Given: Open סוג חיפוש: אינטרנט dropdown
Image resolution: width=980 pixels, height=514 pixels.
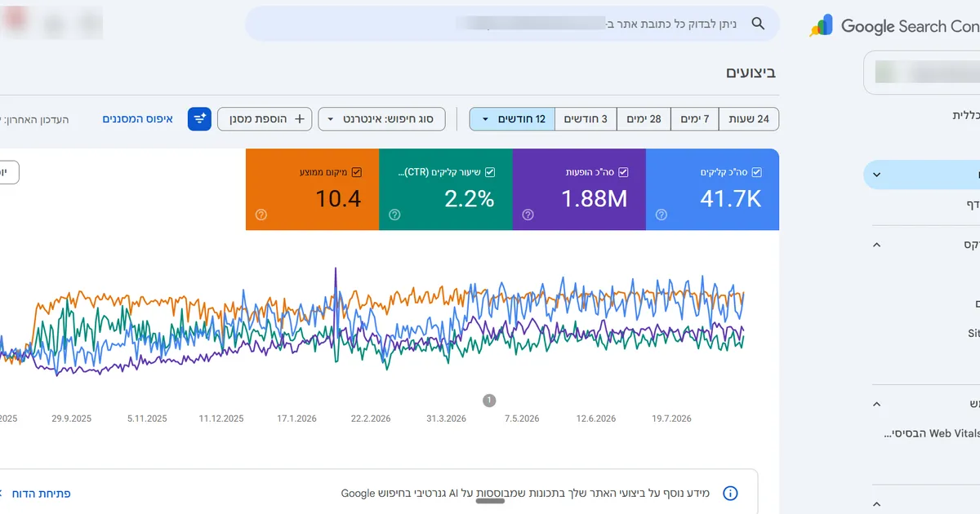Looking at the screenshot, I should point(381,119).
